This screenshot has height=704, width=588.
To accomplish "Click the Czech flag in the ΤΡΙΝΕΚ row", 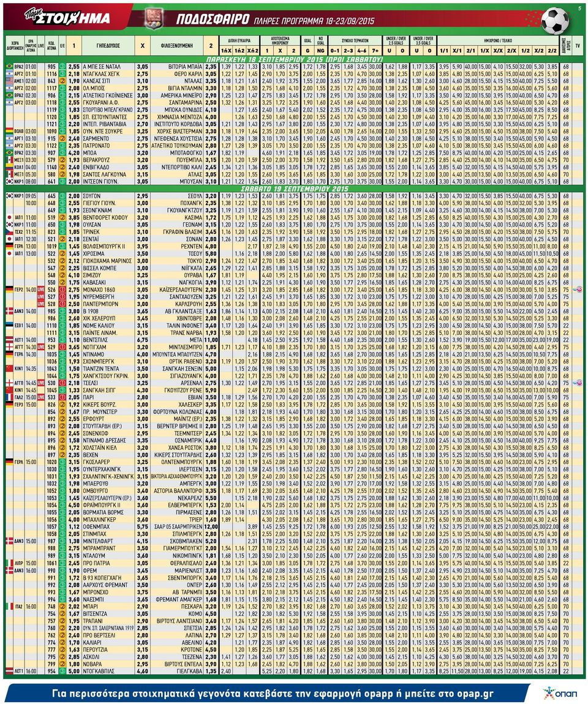I will [x=9, y=232].
